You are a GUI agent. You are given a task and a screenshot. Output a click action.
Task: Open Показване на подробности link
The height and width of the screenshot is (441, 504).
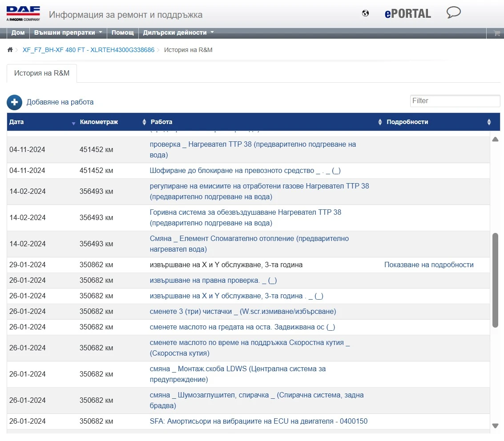pos(429,265)
